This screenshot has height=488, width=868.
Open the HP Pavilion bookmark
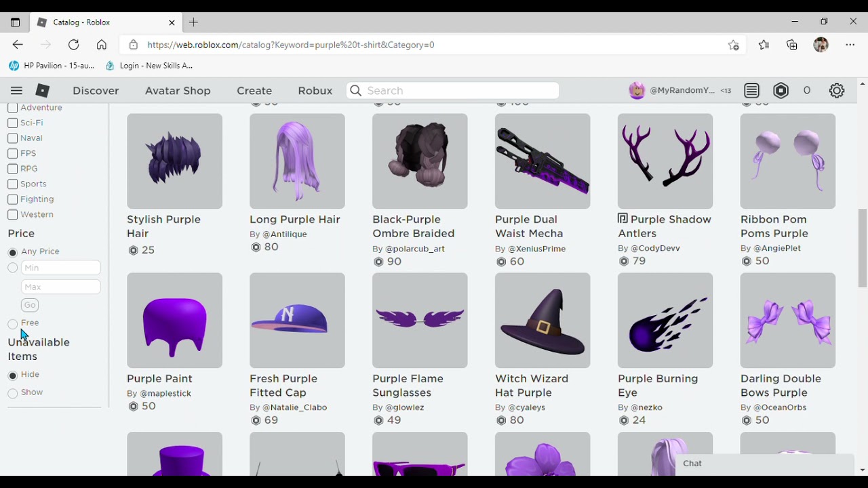point(52,66)
